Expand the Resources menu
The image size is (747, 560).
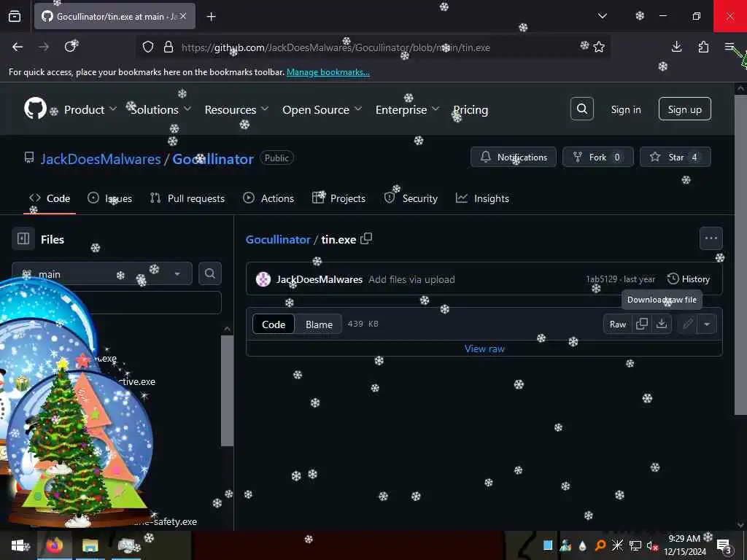tap(236, 109)
